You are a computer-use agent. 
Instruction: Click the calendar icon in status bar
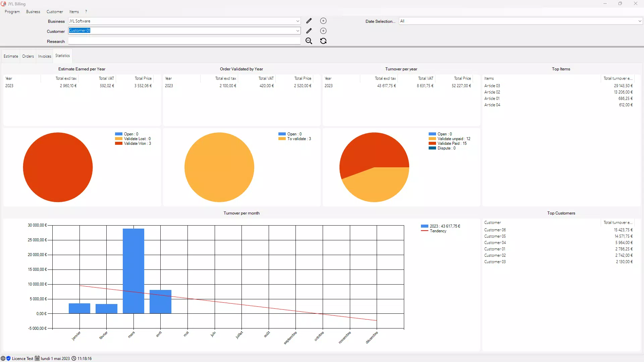coord(37,358)
